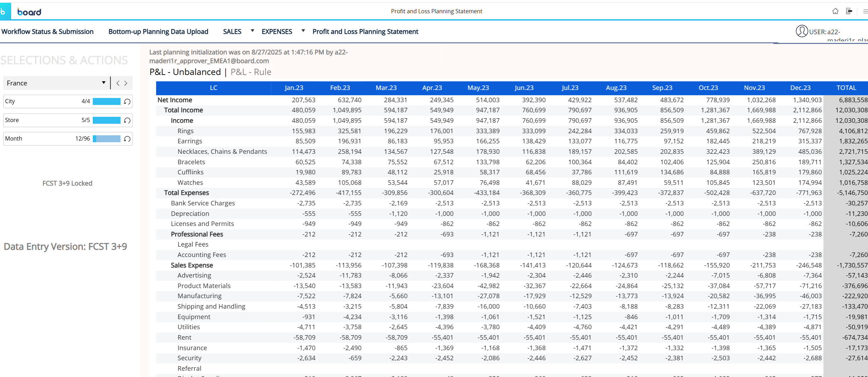The height and width of the screenshot is (377, 868).
Task: Select the Equipment row label
Action: click(x=194, y=317)
